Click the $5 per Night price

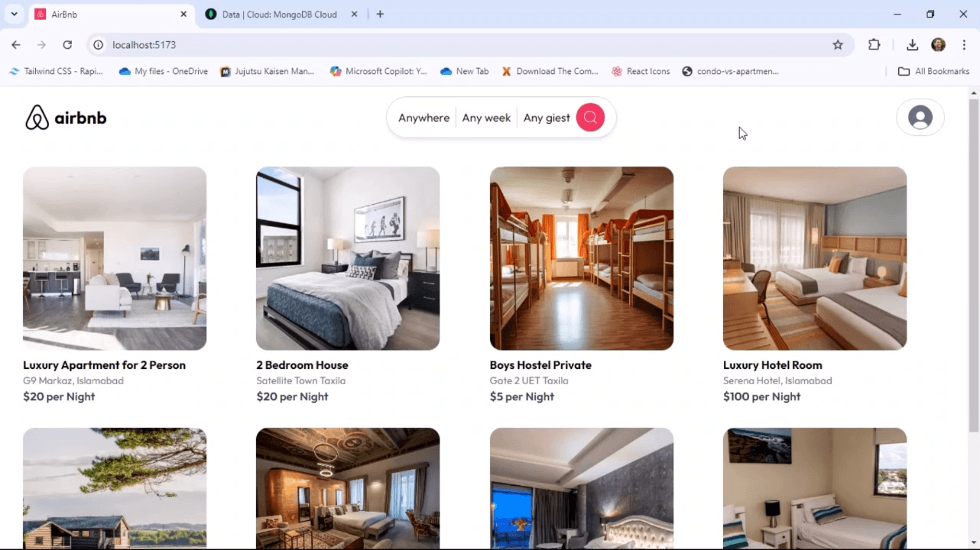coord(522,396)
